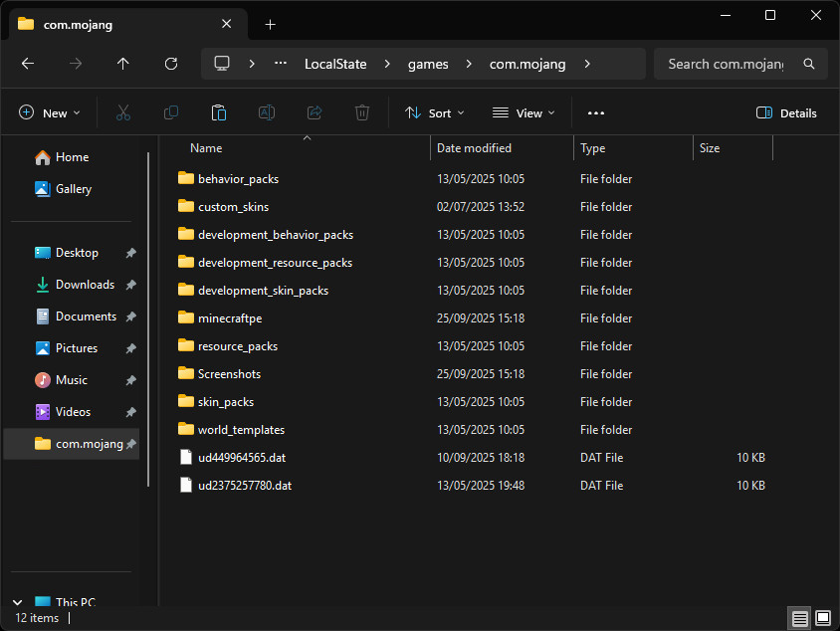Switch to large thumbnails view in status bar
840x631 pixels.
(x=822, y=618)
